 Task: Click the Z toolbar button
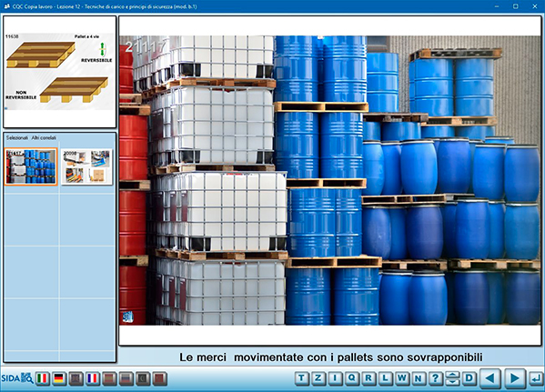pos(318,378)
